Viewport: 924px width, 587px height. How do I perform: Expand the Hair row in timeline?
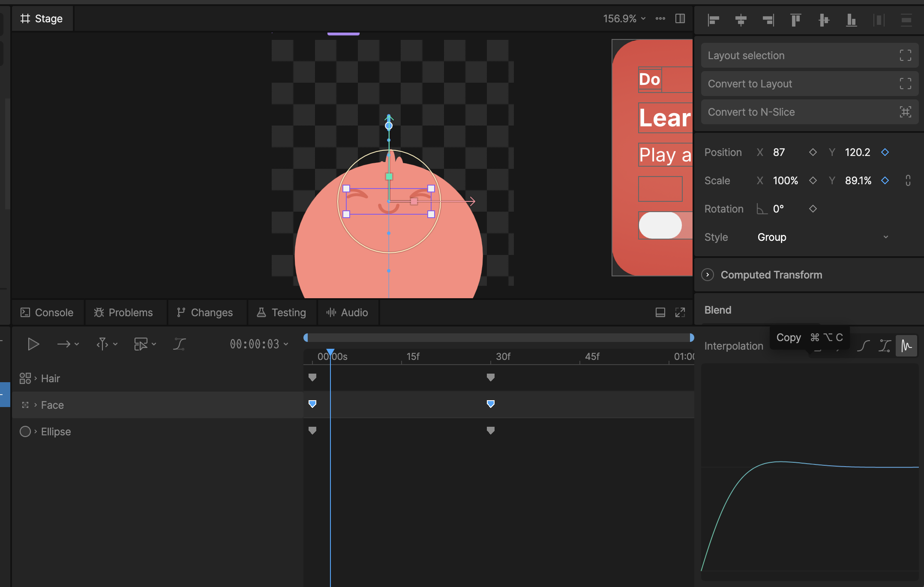[36, 378]
